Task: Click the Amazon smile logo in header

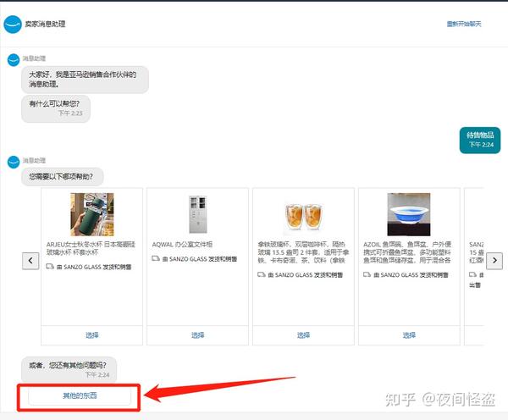Action: pos(13,25)
